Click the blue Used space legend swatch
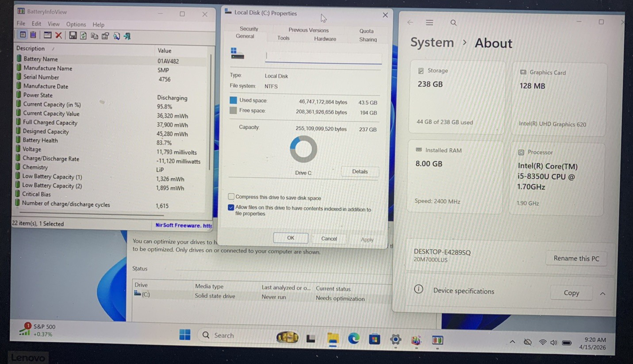This screenshot has width=633, height=364. tap(233, 100)
